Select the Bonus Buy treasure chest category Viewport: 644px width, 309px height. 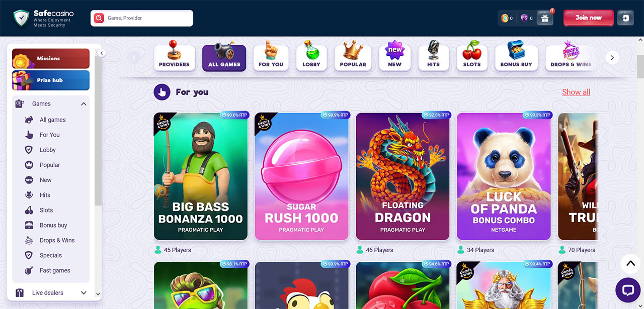pos(516,55)
